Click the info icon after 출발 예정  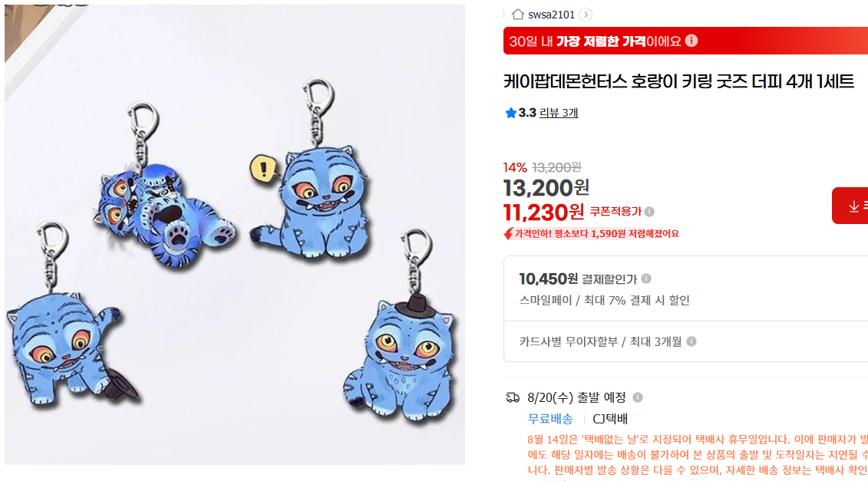click(x=638, y=397)
